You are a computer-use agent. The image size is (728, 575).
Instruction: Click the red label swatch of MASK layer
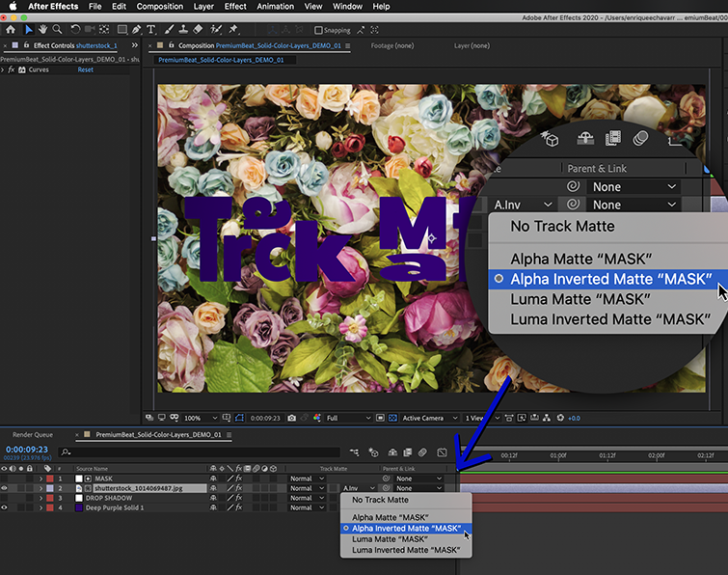[x=49, y=479]
